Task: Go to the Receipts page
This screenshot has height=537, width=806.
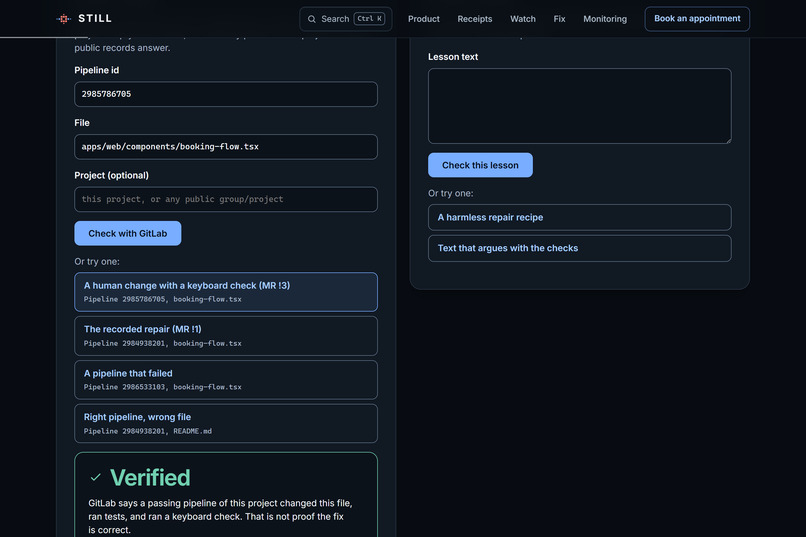Action: tap(474, 19)
